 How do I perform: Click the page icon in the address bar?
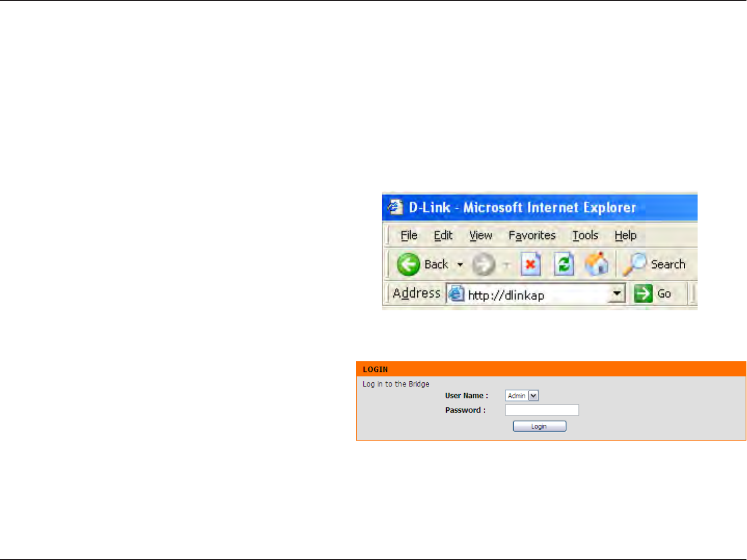click(456, 294)
